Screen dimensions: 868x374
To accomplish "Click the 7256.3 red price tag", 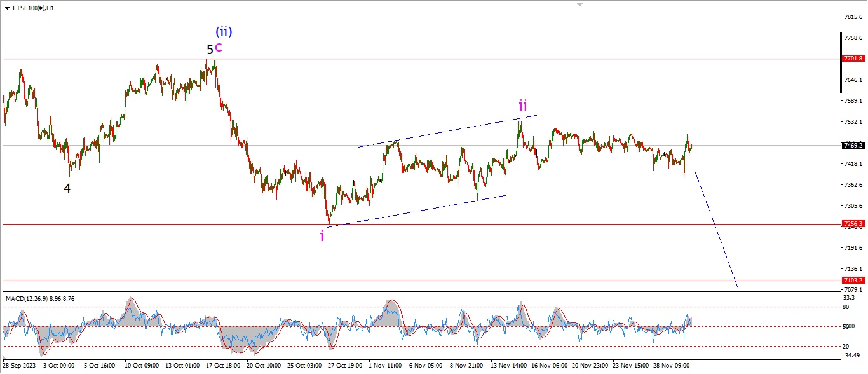I will point(853,224).
